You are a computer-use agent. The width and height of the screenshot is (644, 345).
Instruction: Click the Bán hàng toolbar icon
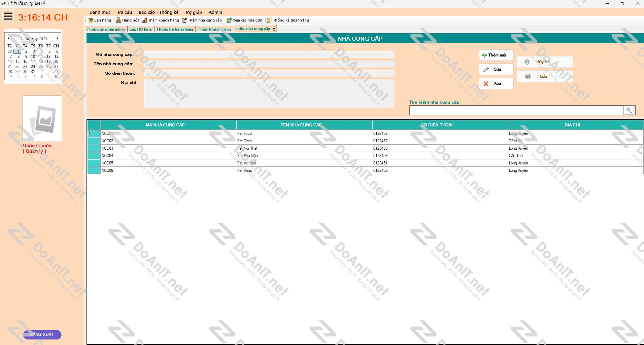100,20
